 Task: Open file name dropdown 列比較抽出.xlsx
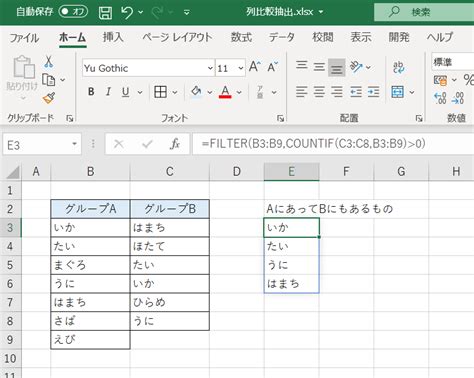(321, 12)
